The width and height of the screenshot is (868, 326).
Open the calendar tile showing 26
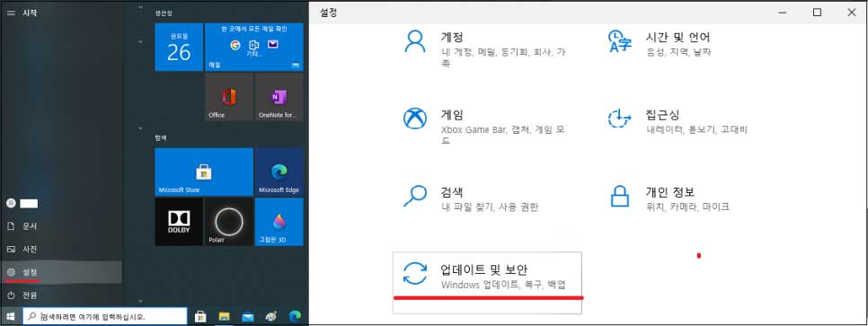click(179, 47)
